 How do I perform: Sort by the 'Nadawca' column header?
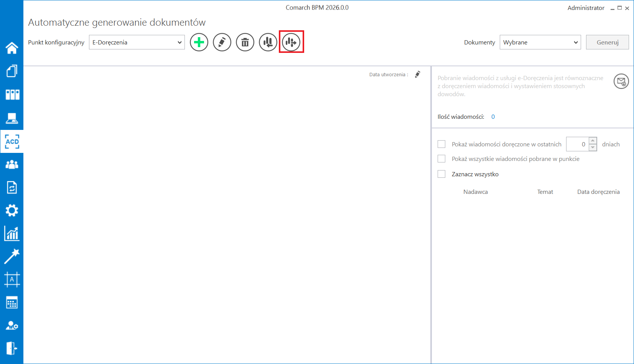475,192
